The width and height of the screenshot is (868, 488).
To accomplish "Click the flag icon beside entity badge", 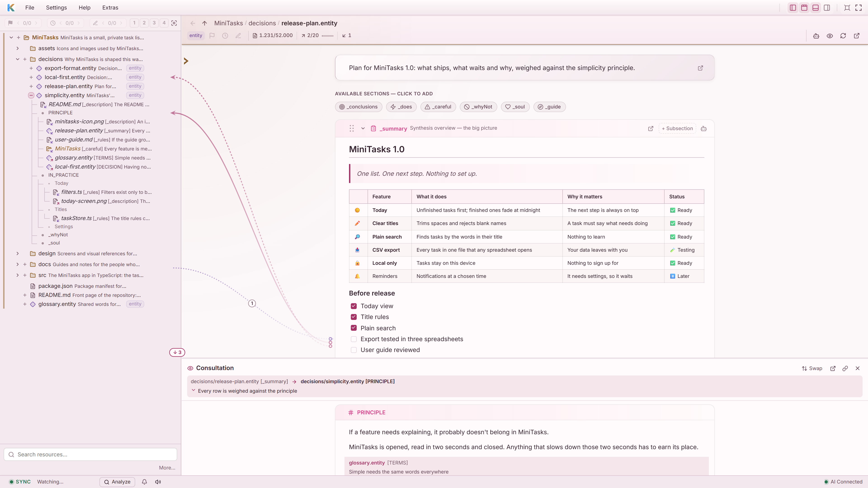I will (x=212, y=35).
